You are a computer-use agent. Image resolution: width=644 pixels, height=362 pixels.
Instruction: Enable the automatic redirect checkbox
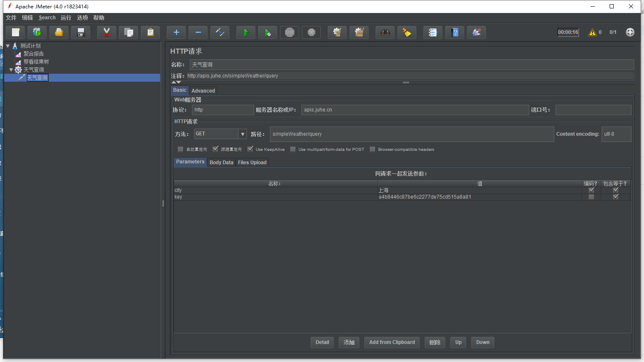click(180, 149)
